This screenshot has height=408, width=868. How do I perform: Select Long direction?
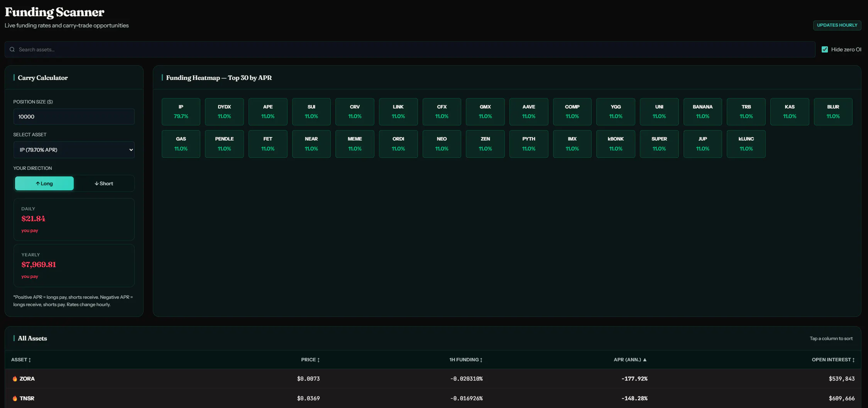click(x=44, y=183)
